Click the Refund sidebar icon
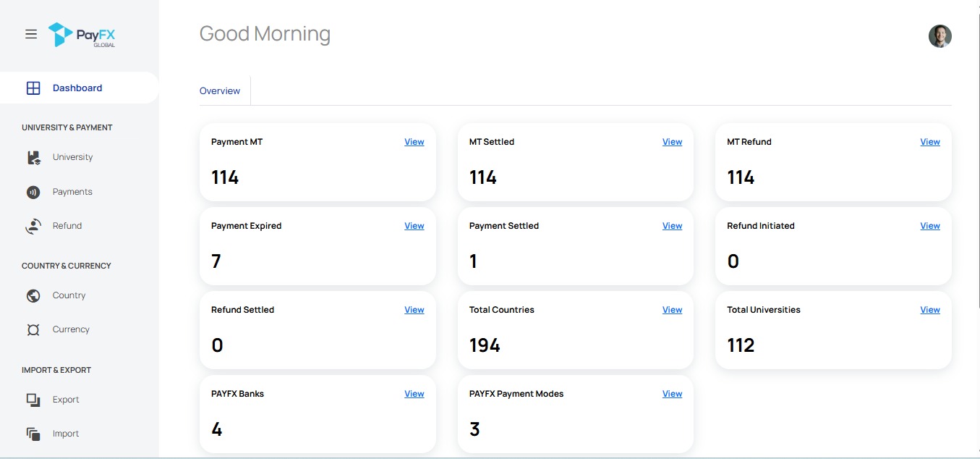 (x=33, y=226)
